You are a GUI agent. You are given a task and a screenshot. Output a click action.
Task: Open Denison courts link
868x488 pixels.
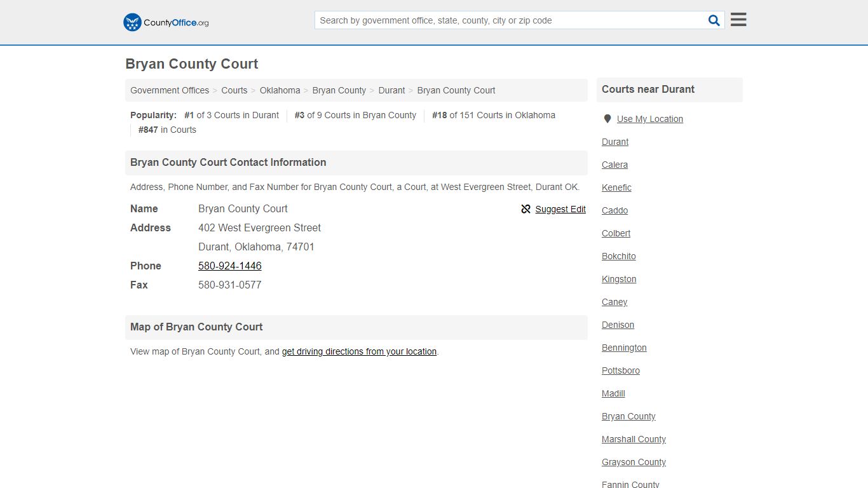(618, 325)
